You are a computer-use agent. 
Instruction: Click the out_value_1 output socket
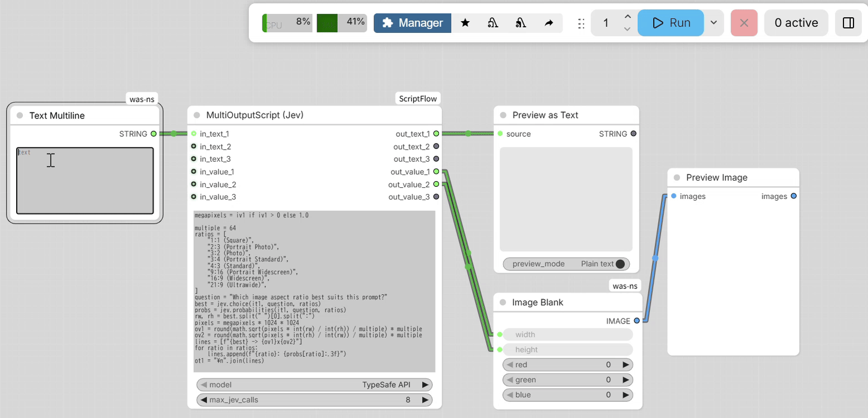pos(436,172)
